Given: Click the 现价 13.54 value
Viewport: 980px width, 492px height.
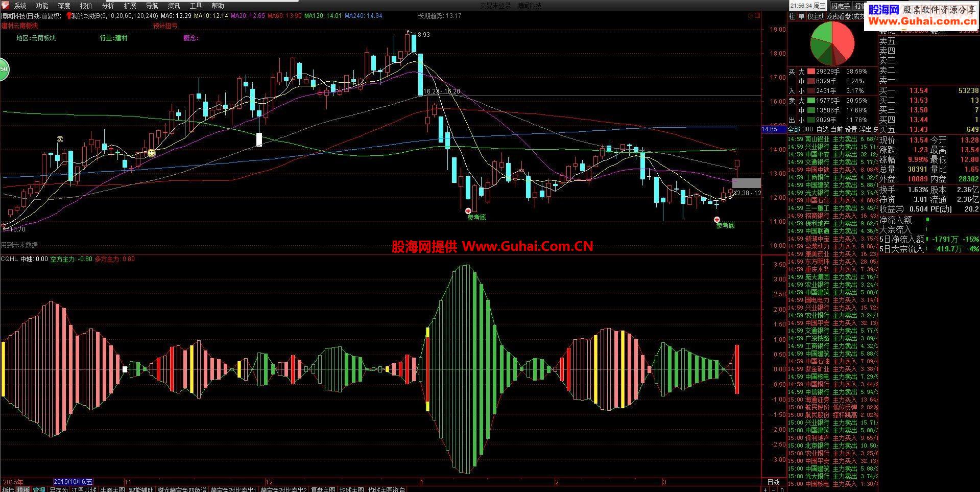Looking at the screenshot, I should [x=918, y=140].
